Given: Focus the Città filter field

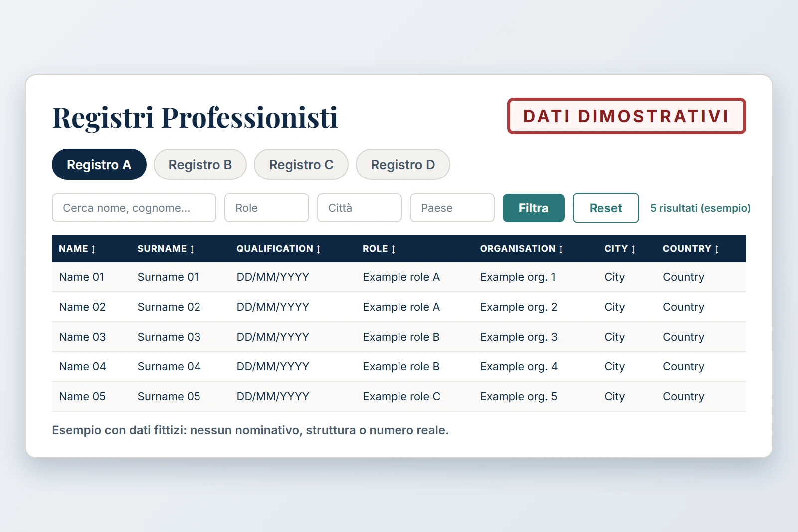Looking at the screenshot, I should tap(360, 208).
